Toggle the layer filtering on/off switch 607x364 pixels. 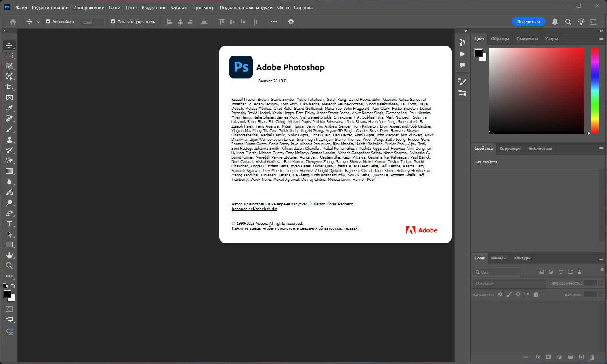(602, 271)
